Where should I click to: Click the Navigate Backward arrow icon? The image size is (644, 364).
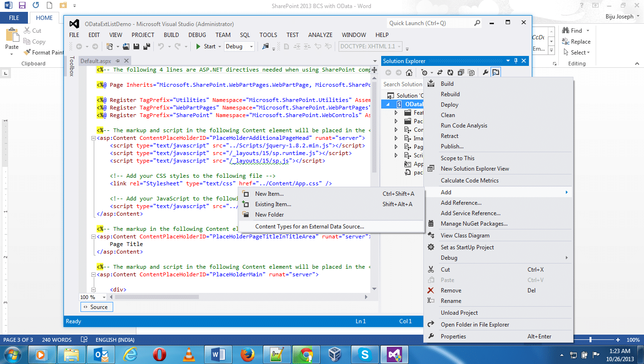tap(79, 46)
